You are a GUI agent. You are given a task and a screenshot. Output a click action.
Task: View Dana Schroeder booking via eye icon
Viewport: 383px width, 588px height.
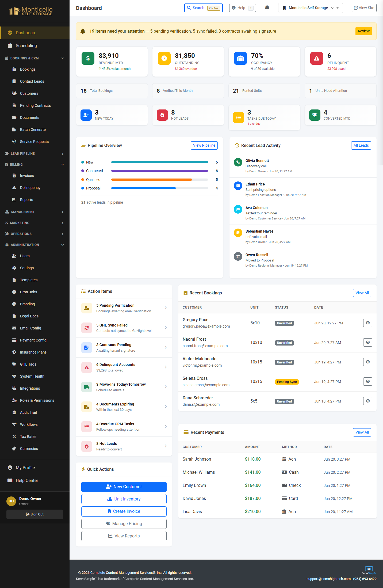point(368,401)
